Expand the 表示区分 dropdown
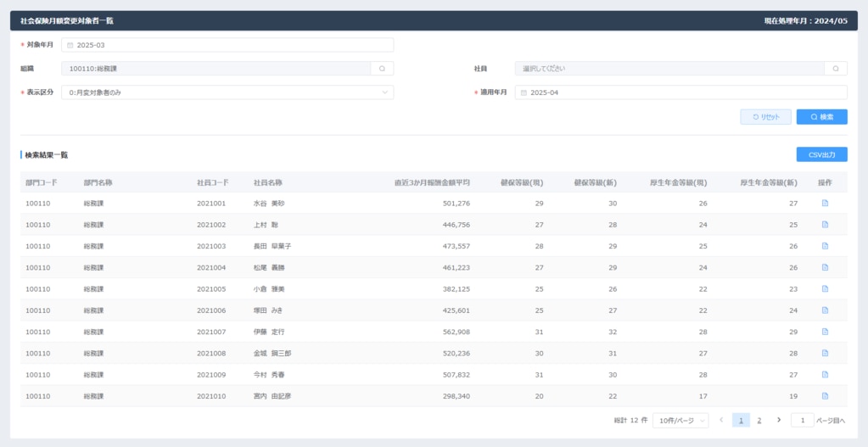 click(x=227, y=92)
